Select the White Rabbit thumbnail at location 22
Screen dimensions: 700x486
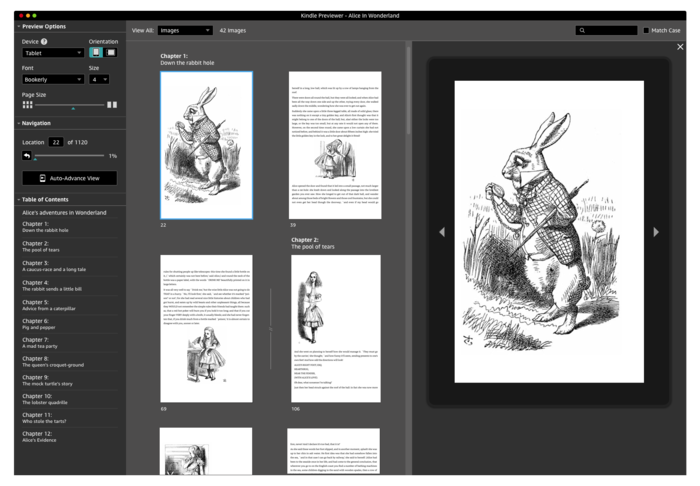tap(207, 145)
